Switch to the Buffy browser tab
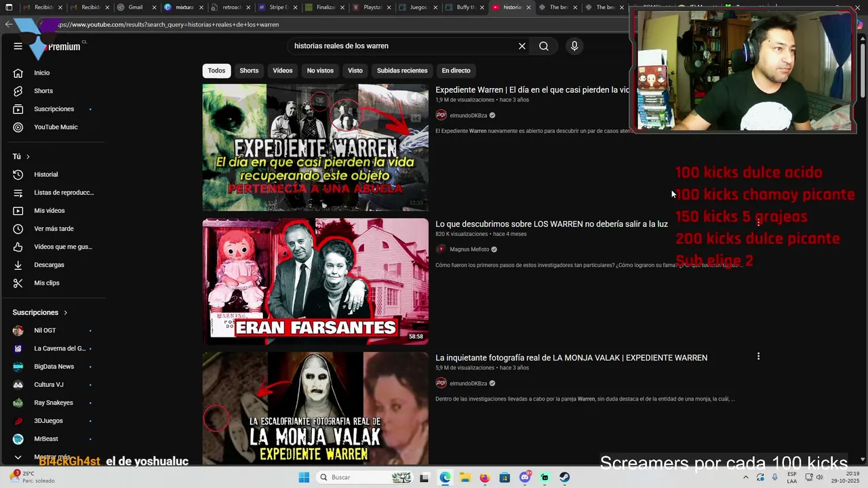868x488 pixels. point(464,7)
